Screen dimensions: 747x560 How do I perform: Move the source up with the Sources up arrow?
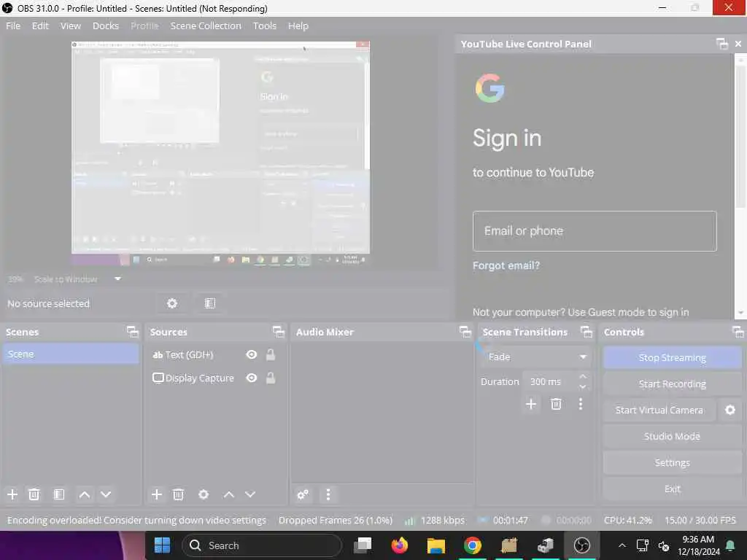click(x=228, y=494)
